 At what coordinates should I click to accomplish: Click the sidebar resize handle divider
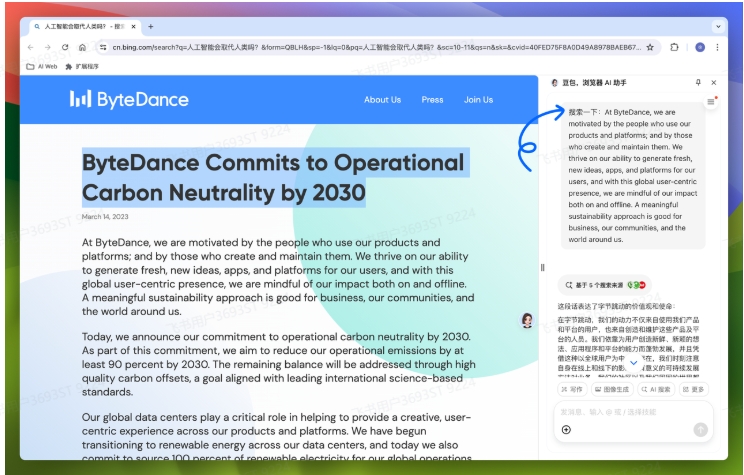(542, 268)
